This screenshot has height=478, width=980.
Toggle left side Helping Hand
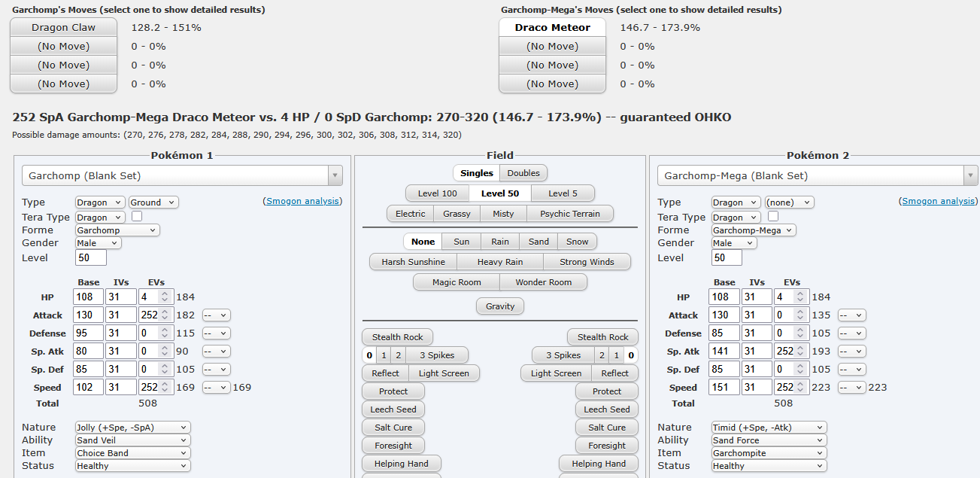click(402, 464)
